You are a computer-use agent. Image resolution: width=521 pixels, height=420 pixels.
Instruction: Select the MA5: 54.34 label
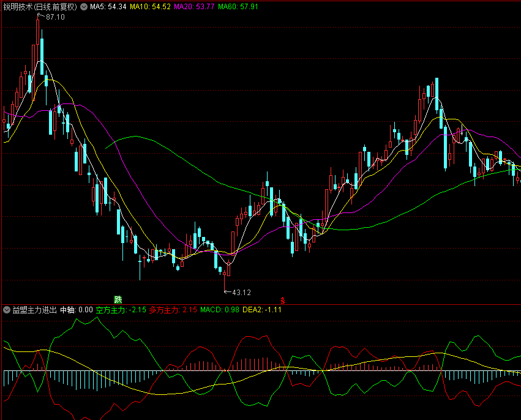pos(108,7)
